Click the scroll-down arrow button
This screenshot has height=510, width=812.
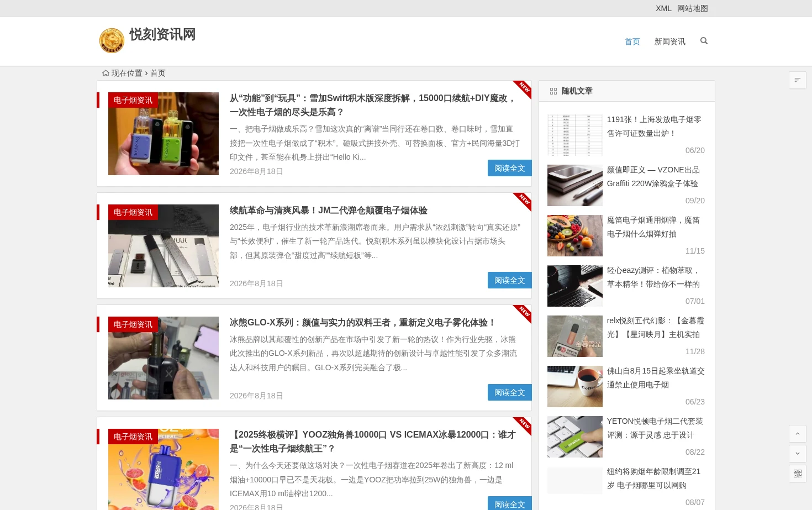(x=798, y=454)
